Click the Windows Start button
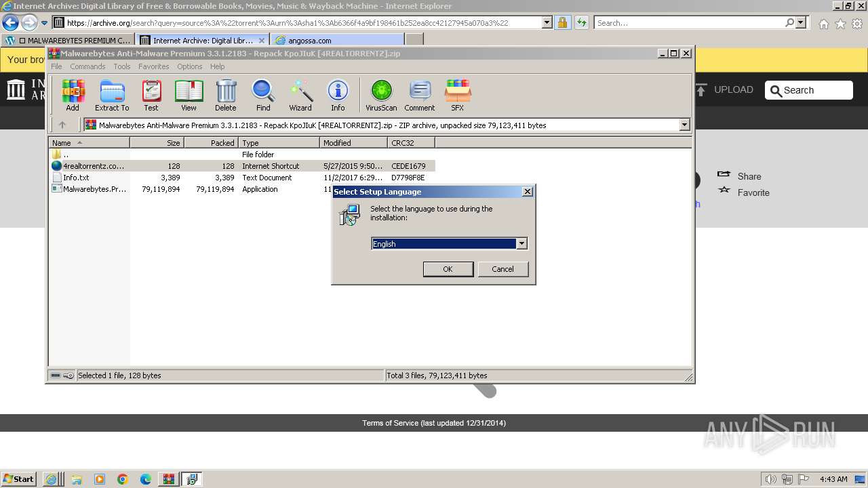This screenshot has height=488, width=868. (19, 479)
